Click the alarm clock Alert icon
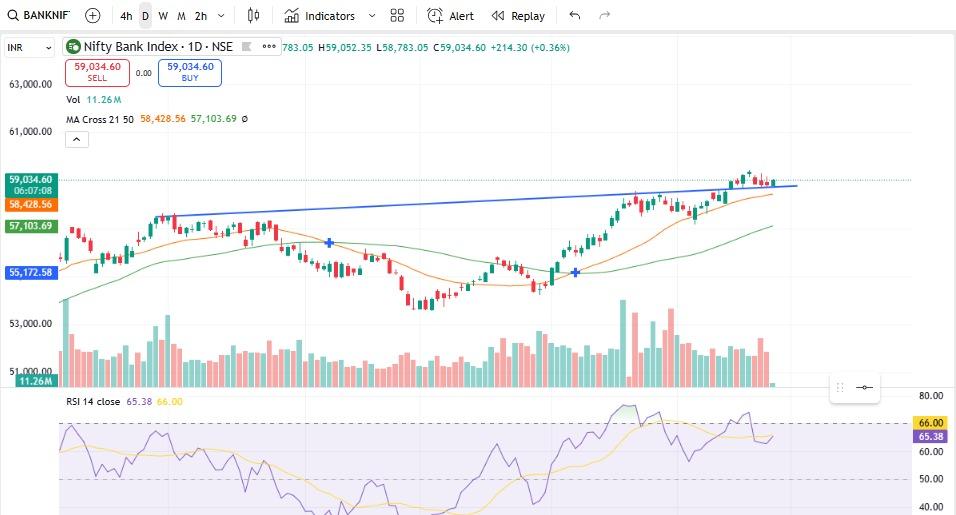The width and height of the screenshot is (956, 515). click(x=435, y=16)
